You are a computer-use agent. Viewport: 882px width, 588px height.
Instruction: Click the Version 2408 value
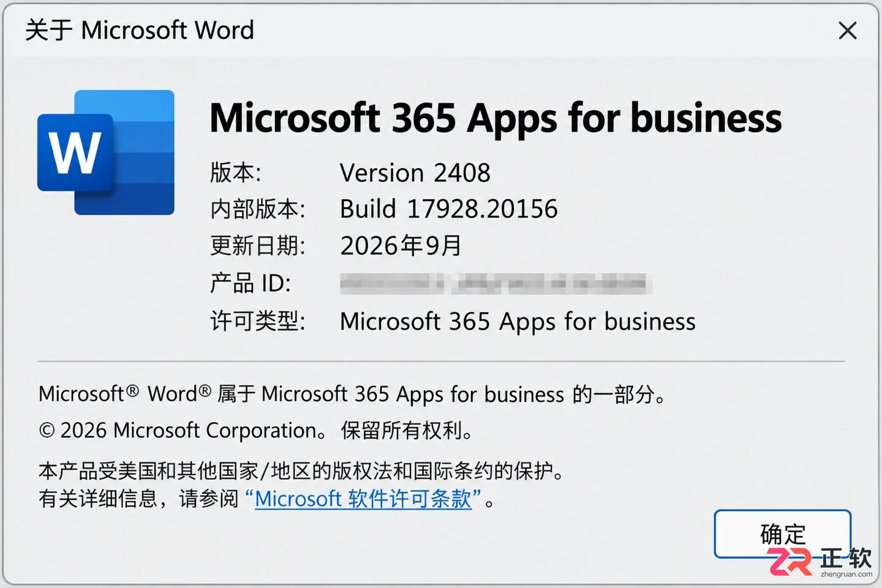pos(415,173)
